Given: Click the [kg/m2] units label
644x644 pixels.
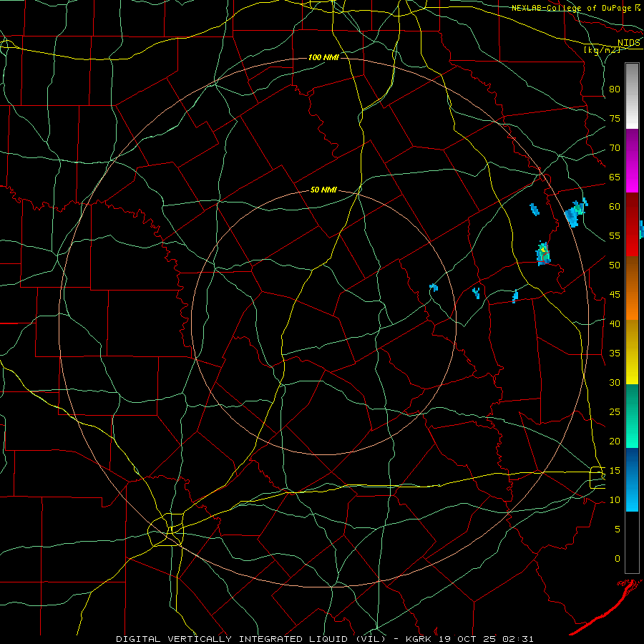Looking at the screenshot, I should tap(602, 50).
